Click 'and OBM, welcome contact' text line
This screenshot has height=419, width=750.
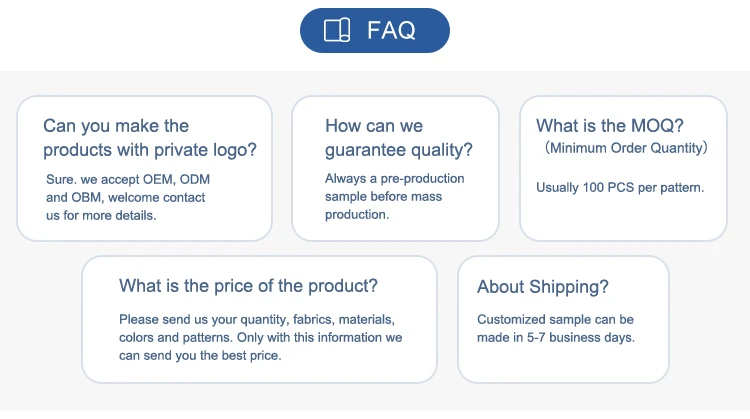[125, 197]
